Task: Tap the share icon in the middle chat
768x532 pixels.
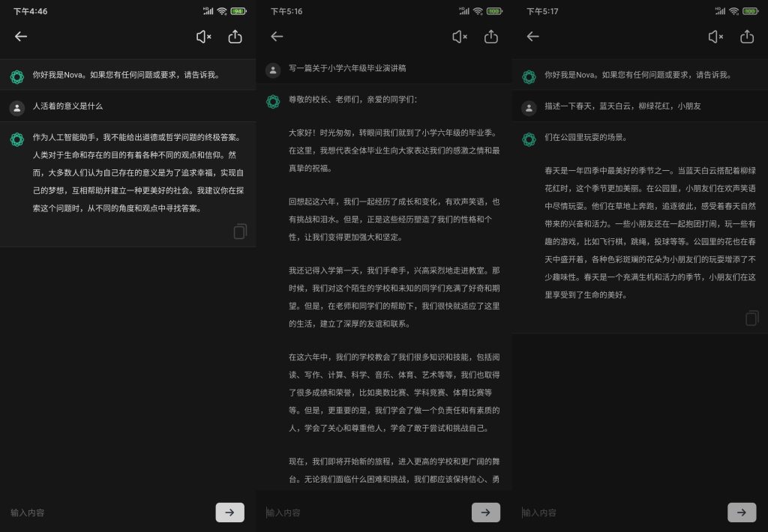Action: 491,36
